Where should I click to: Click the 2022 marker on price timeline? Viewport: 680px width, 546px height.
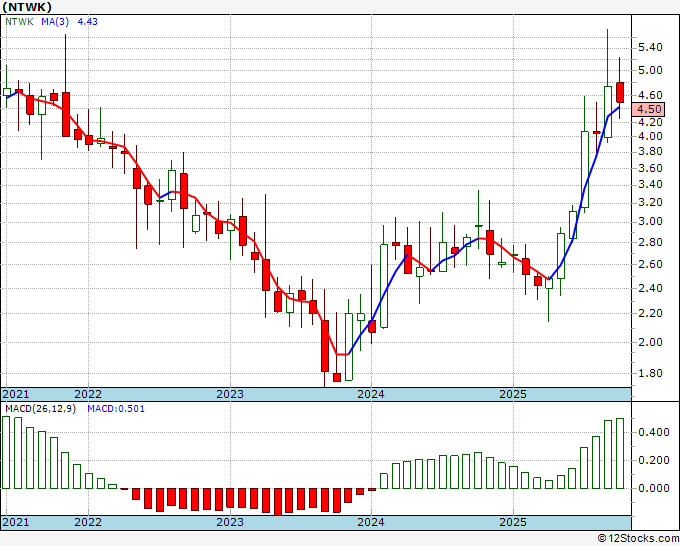tap(88, 394)
